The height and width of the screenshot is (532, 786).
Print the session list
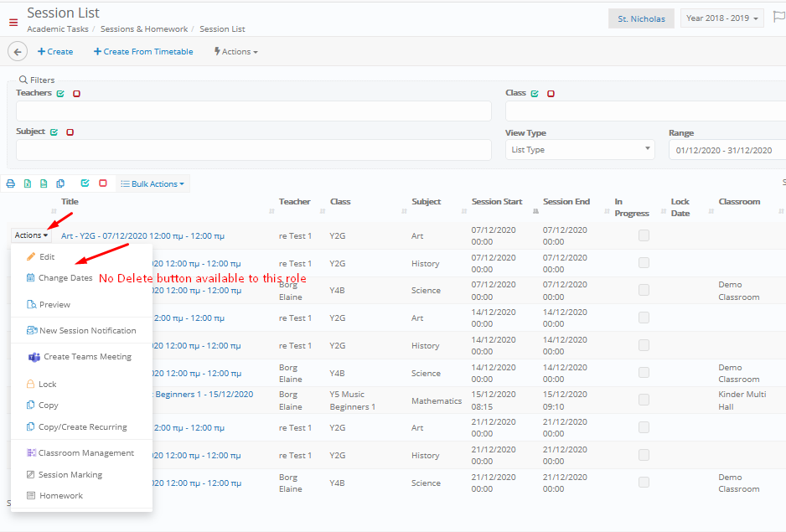click(11, 183)
